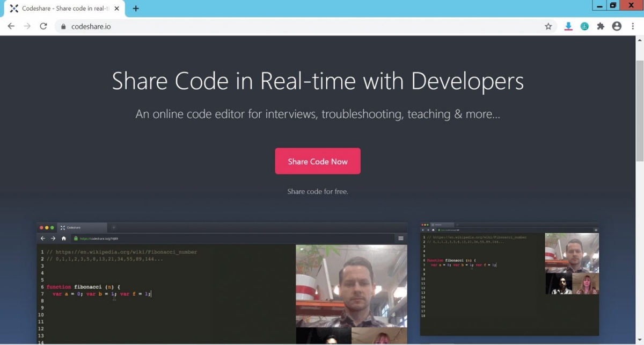Click the 'An online code editor for interviews' subtitle
Screen dimensions: 644x345
[x=318, y=114]
